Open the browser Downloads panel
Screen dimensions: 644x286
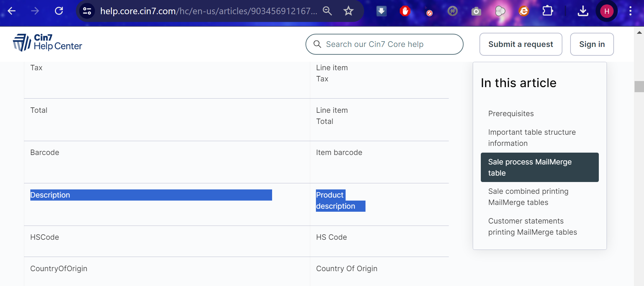point(583,11)
